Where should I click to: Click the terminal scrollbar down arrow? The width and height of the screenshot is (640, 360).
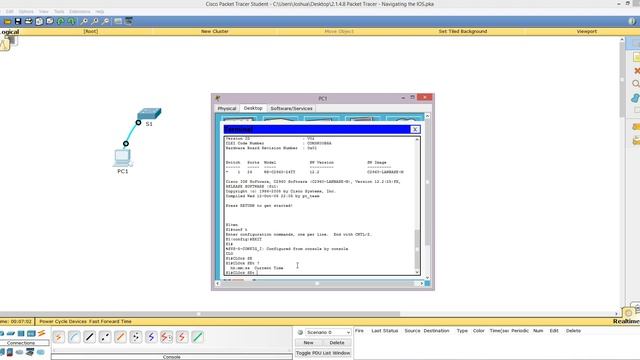pyautogui.click(x=417, y=272)
